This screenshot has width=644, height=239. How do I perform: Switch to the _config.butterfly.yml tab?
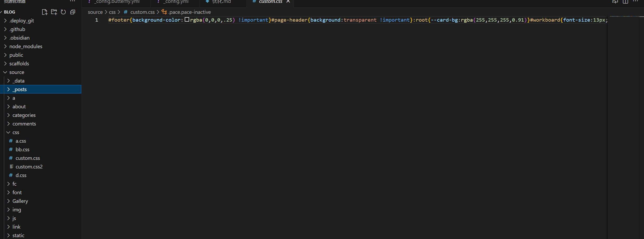(x=117, y=2)
